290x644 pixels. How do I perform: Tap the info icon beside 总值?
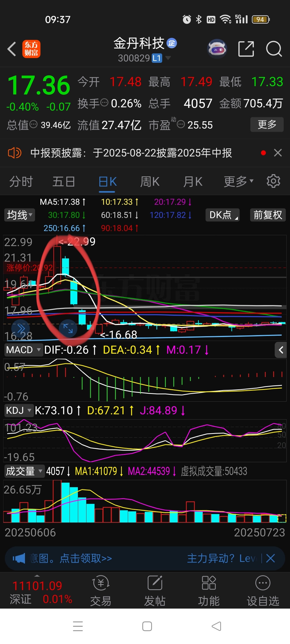(33, 124)
